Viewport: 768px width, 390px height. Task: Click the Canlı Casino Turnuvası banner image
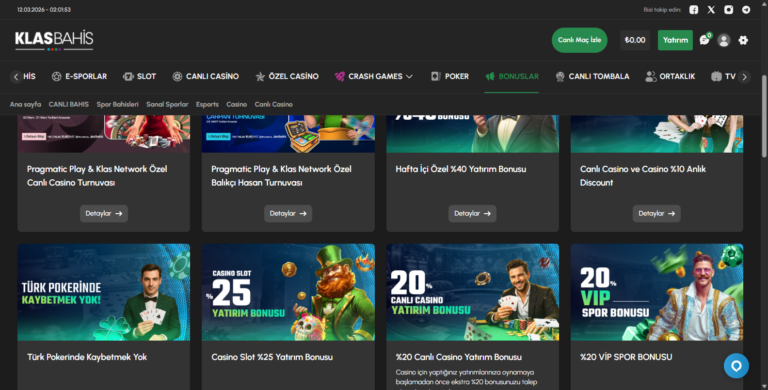click(x=104, y=134)
